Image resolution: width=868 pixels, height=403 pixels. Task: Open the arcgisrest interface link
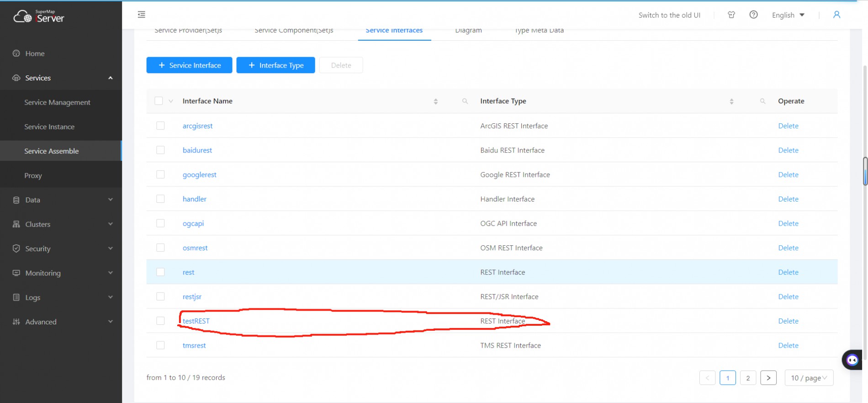(197, 126)
